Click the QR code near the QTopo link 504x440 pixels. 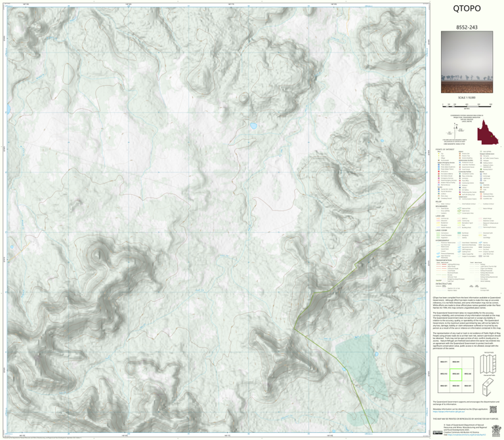tap(493, 409)
